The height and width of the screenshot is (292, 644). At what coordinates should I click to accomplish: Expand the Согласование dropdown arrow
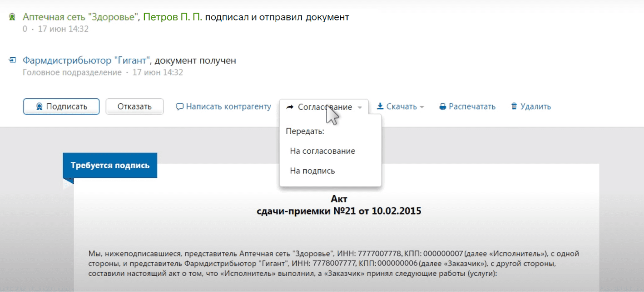(x=360, y=107)
